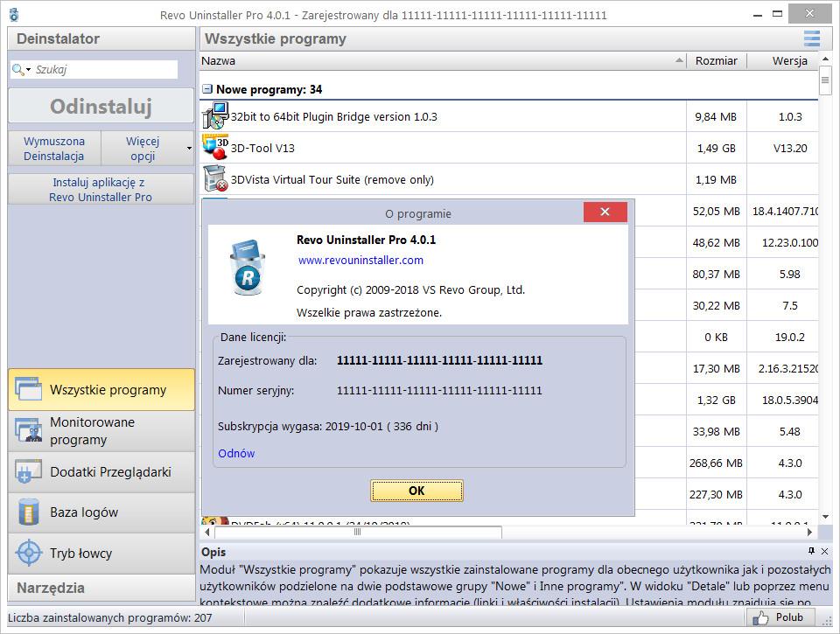Click the vertical scrollbar down arrow
The width and height of the screenshot is (840, 634).
(825, 517)
